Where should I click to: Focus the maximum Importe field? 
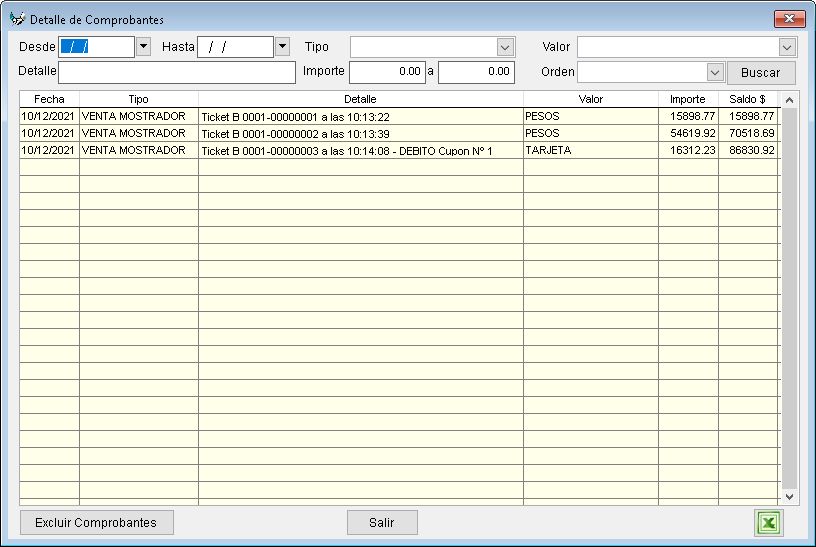point(476,72)
